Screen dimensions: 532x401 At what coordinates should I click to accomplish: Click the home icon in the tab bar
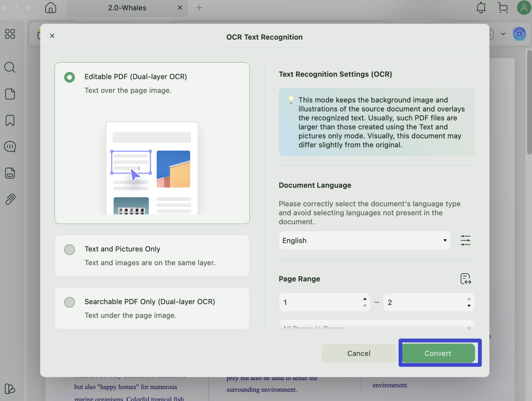click(x=50, y=8)
